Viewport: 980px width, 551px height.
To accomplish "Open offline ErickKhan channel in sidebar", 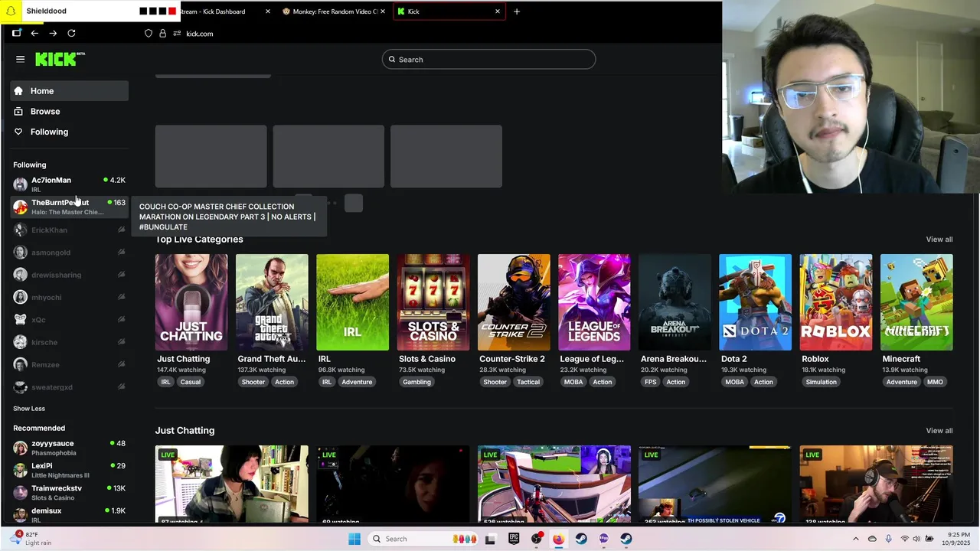I will (x=70, y=230).
